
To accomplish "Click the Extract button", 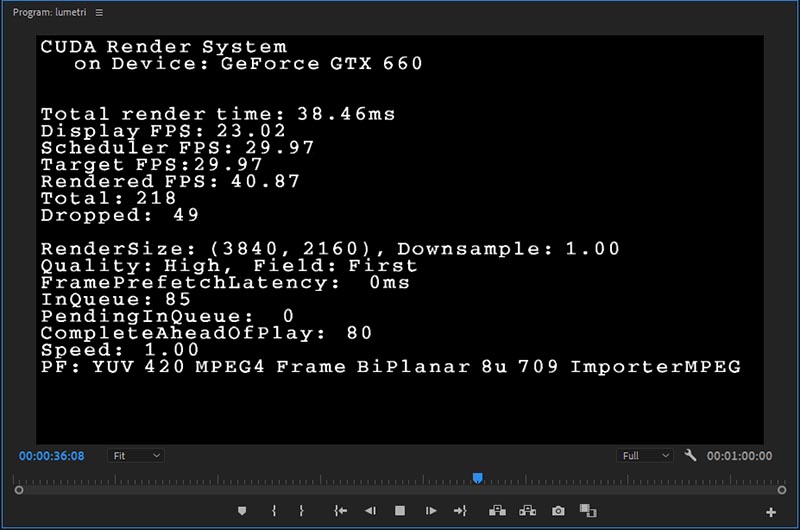I will click(528, 511).
